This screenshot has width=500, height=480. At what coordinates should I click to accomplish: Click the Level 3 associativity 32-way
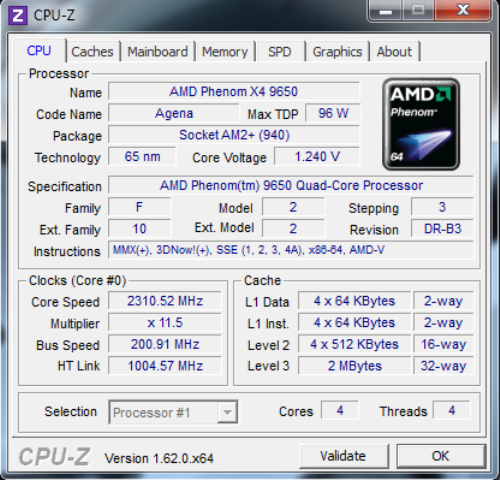point(443,366)
